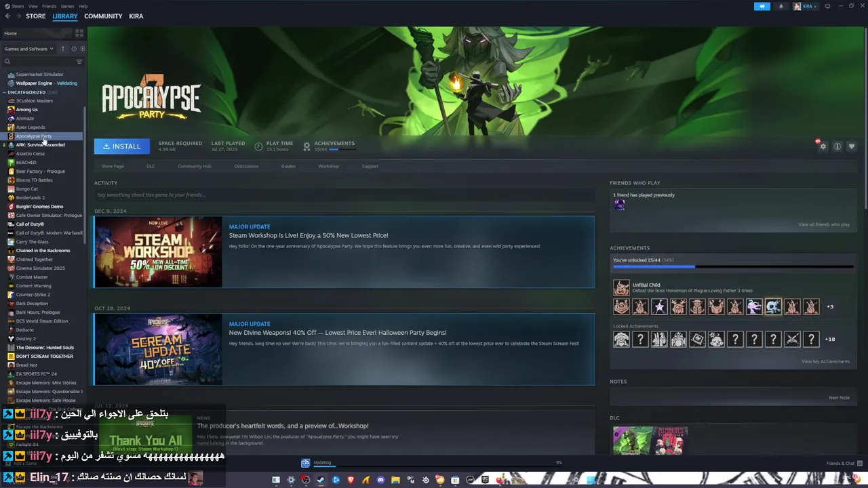This screenshot has width=868, height=488.
Task: Toggle the recent activity clock filter
Action: [x=74, y=49]
